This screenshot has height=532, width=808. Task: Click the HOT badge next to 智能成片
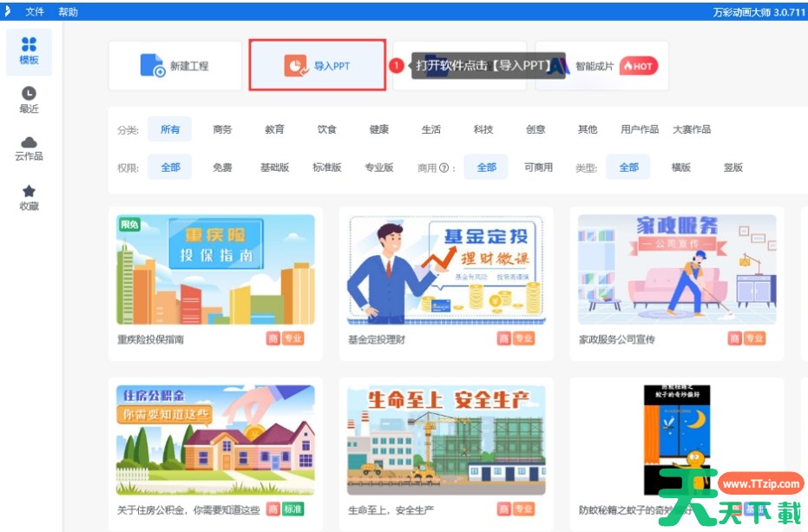tap(639, 66)
